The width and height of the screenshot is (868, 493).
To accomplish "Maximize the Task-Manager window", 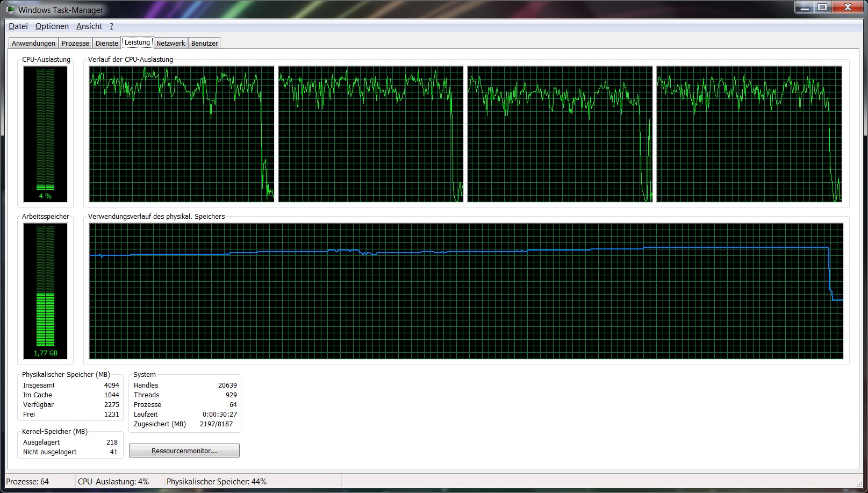I will click(x=822, y=8).
